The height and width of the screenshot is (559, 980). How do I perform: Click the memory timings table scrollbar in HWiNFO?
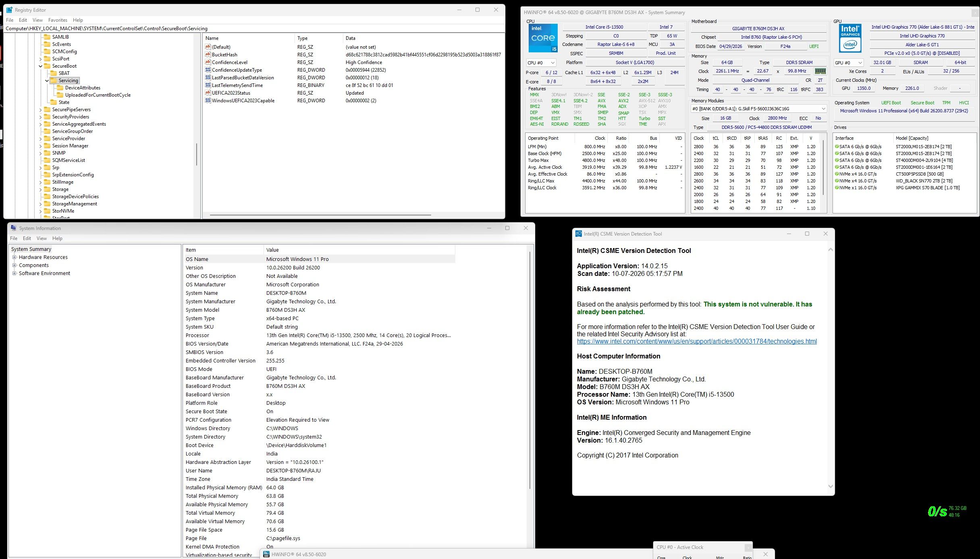(823, 168)
